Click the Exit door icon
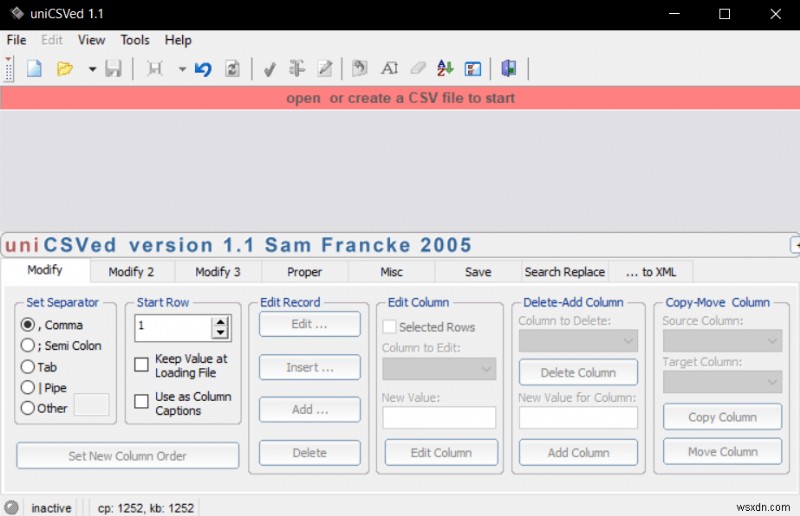The width and height of the screenshot is (800, 516). click(x=509, y=68)
